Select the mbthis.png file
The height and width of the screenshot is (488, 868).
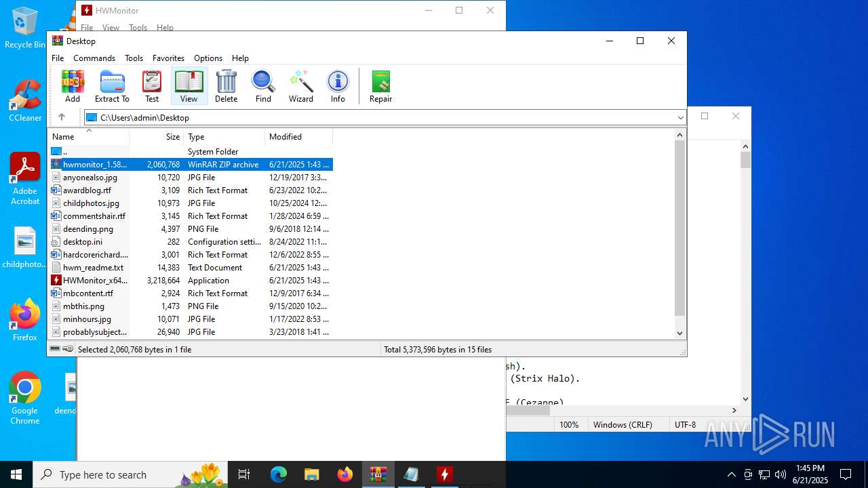191,306
